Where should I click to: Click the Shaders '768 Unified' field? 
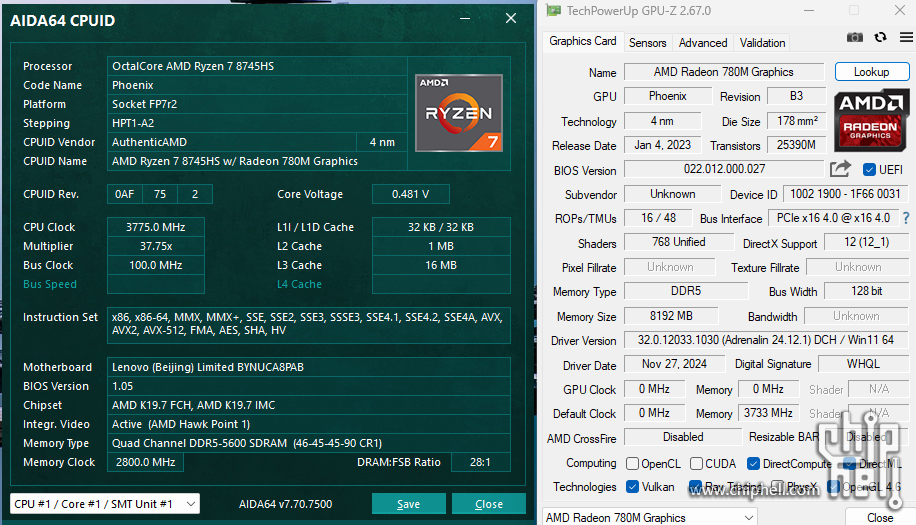679,242
